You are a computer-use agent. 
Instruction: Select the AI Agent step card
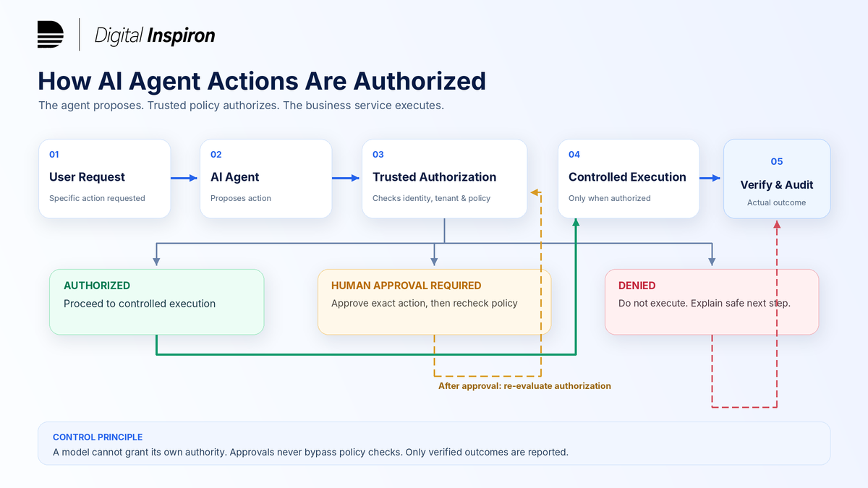pos(265,179)
